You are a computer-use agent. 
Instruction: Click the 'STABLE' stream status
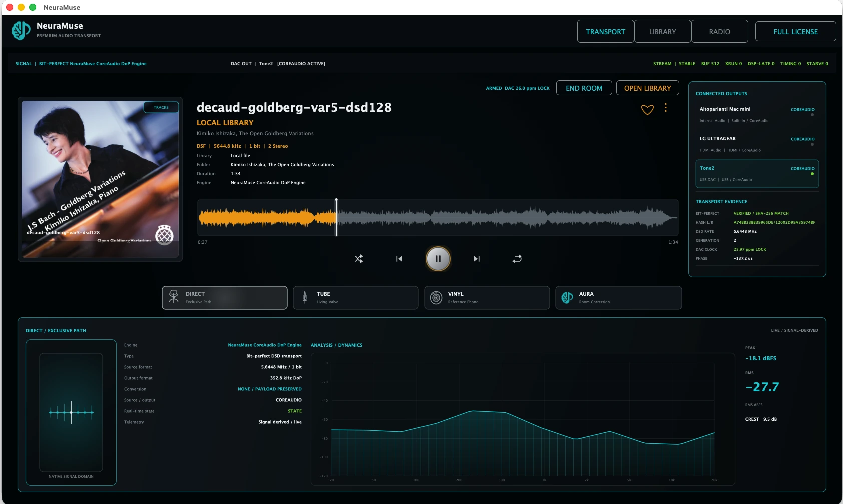(x=687, y=64)
